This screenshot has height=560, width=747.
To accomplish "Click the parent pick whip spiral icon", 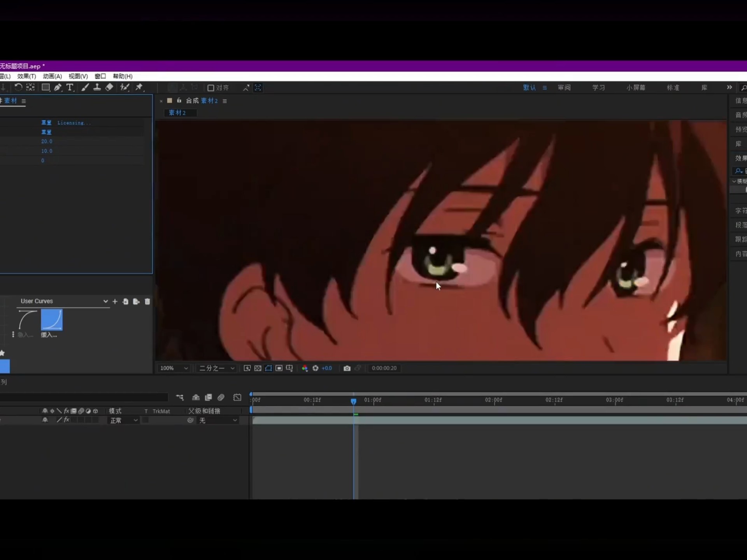I will (x=190, y=420).
